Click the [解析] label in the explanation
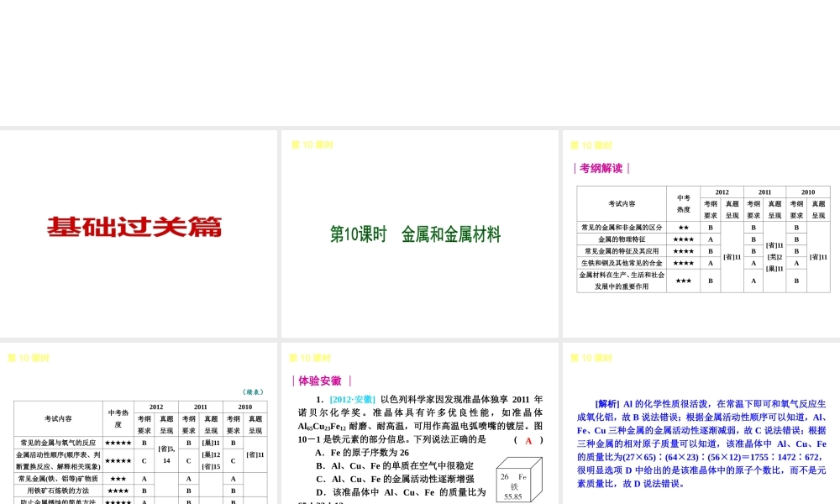This screenshot has width=840, height=504. (x=607, y=404)
